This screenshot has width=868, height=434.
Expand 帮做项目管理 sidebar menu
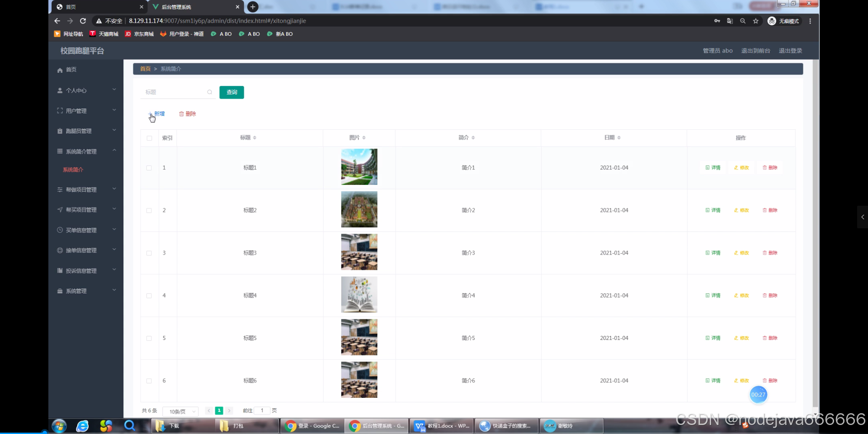click(86, 190)
